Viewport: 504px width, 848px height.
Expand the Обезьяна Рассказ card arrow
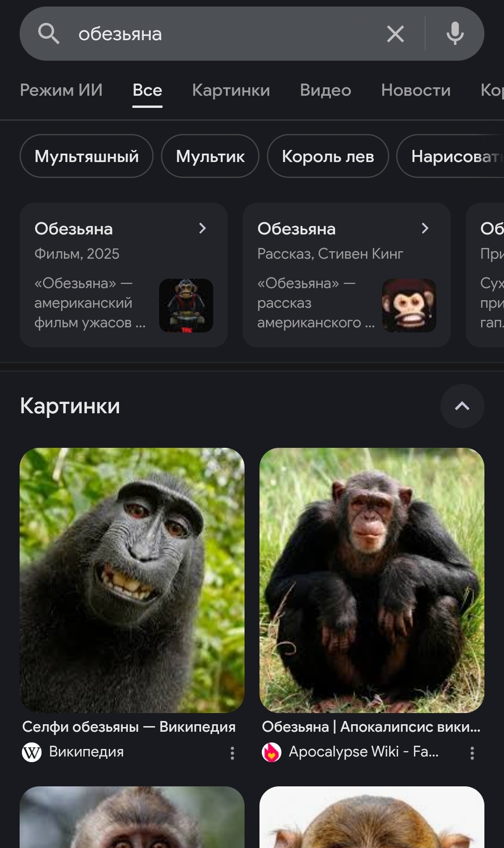pyautogui.click(x=425, y=228)
